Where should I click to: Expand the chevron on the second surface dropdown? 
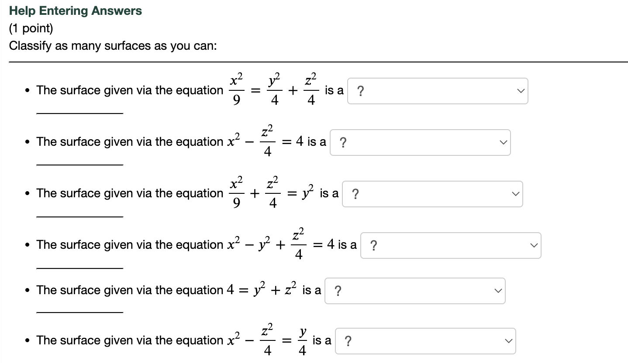coord(503,142)
